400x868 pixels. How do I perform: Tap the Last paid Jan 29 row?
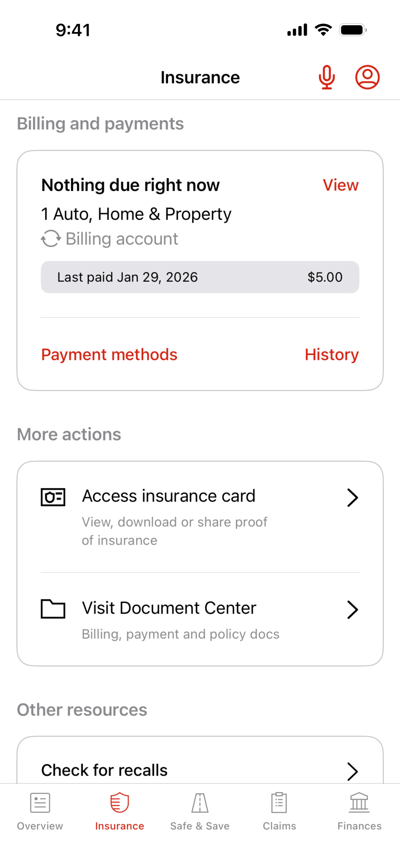coord(200,277)
